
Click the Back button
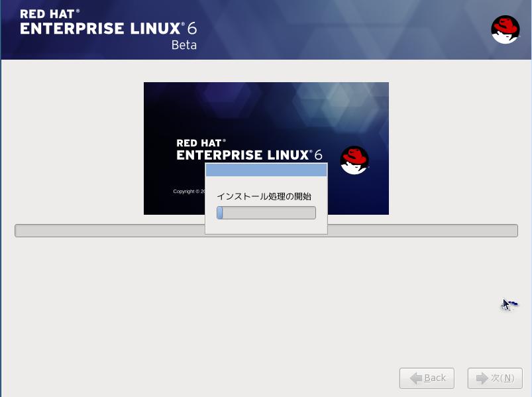[427, 378]
